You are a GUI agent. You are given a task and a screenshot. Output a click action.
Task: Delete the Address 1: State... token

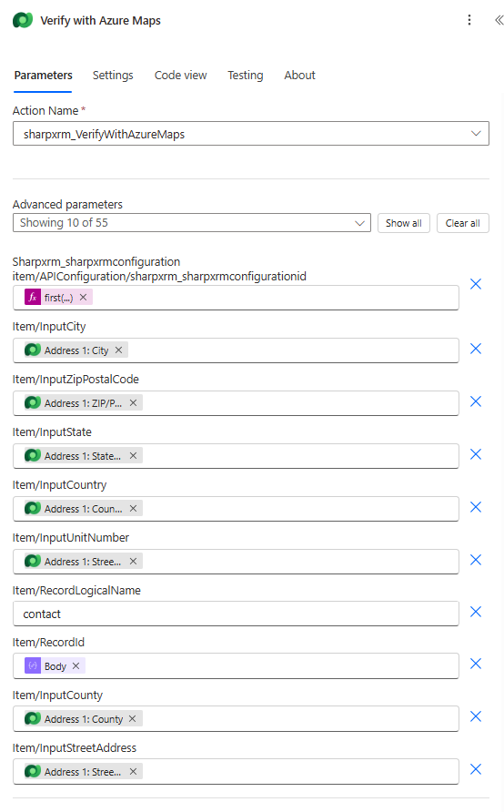[133, 456]
